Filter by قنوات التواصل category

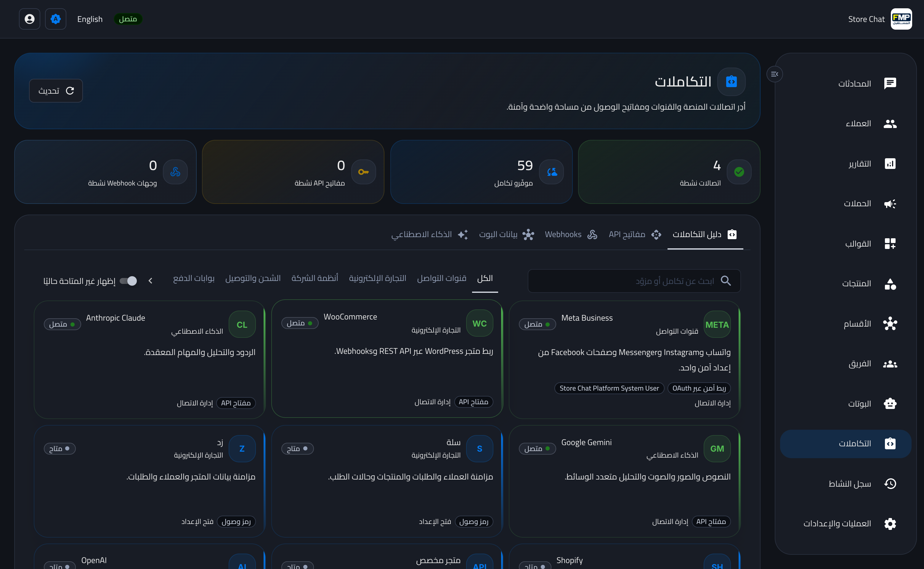pyautogui.click(x=442, y=278)
